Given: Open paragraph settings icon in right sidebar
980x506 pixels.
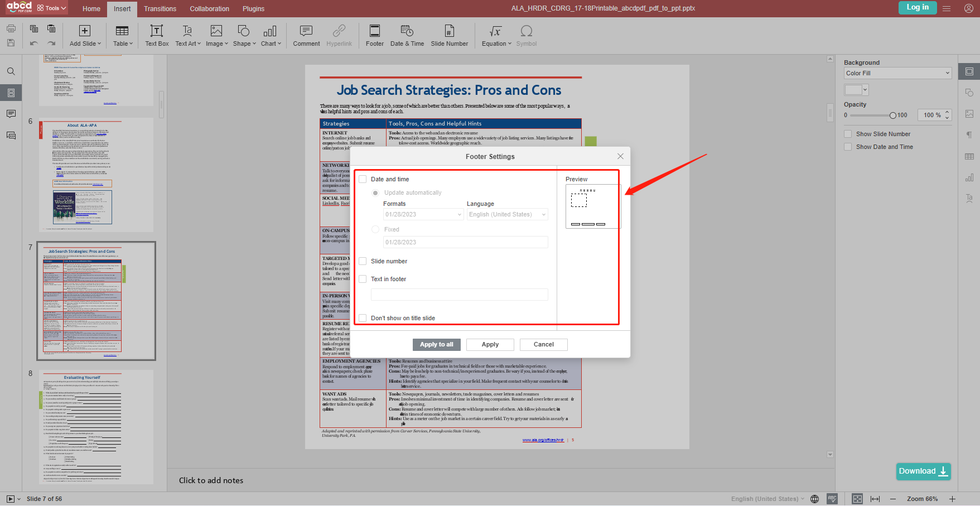Looking at the screenshot, I should pos(969,135).
